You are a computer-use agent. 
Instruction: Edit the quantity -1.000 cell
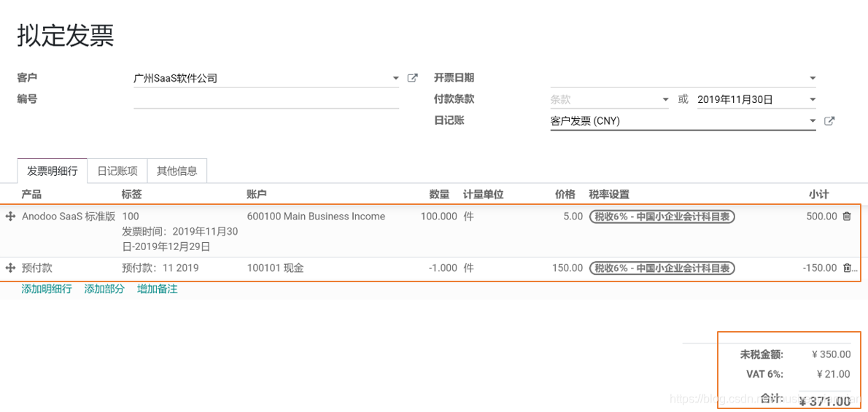click(x=443, y=268)
